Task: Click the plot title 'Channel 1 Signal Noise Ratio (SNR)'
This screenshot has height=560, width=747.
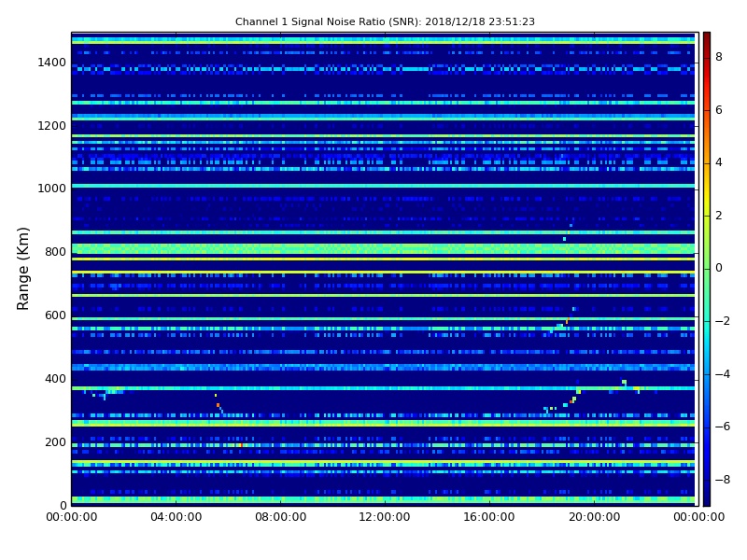Action: [328, 21]
